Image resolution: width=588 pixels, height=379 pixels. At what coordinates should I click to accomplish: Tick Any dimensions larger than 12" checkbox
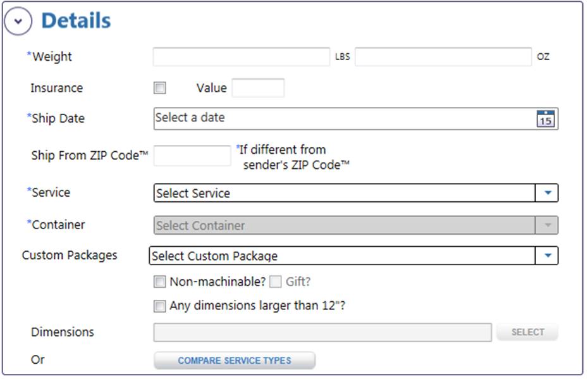coord(160,306)
